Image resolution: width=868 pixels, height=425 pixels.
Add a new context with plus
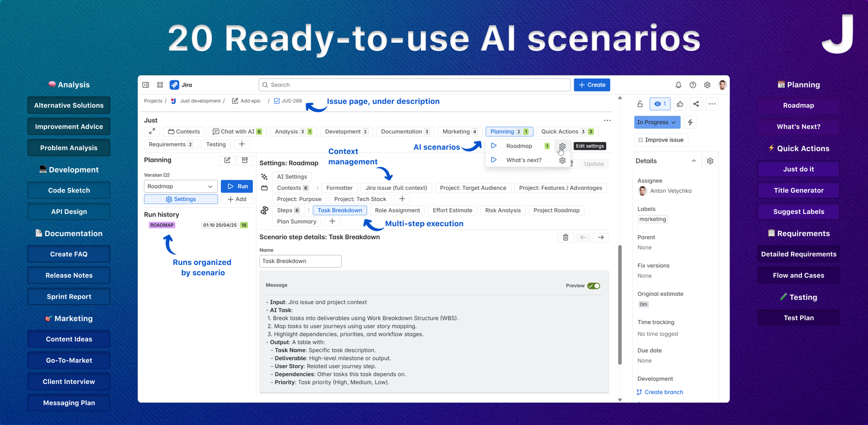pos(402,199)
